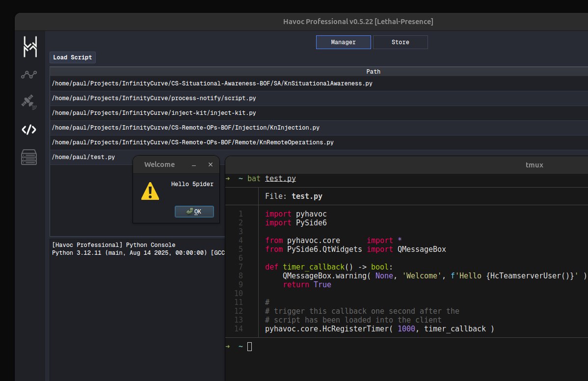Close the Welcome dialog

tap(211, 164)
